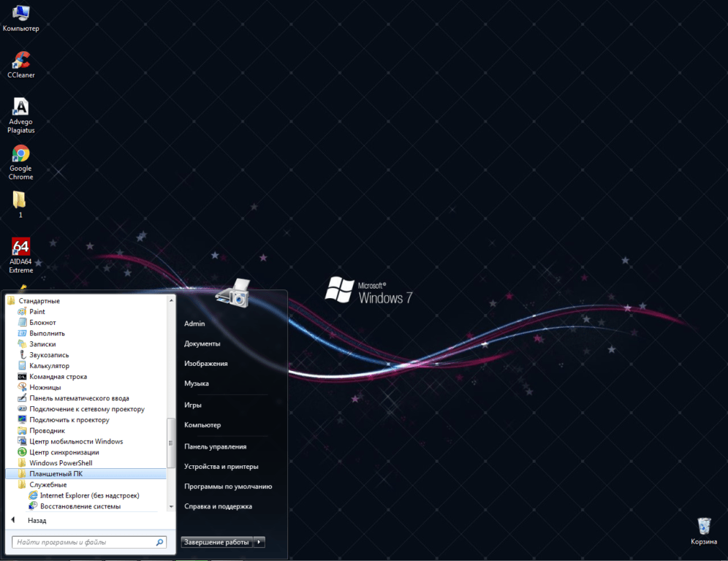Image resolution: width=728 pixels, height=561 pixels.
Task: Open shutdown options arrow next to Завершение работы
Action: (259, 541)
